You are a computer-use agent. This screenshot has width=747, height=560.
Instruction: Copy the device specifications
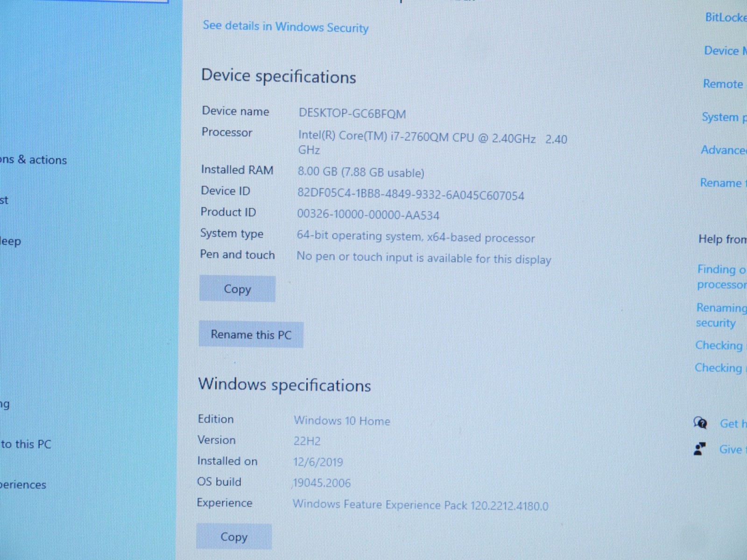point(237,289)
